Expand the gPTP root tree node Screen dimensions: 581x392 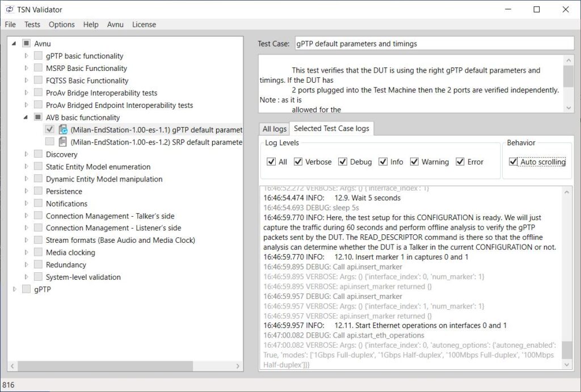click(14, 289)
